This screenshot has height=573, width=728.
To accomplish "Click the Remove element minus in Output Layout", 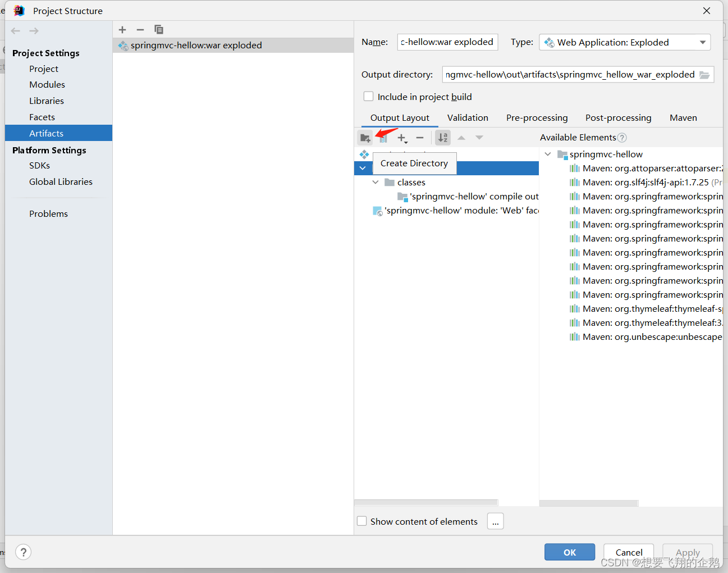I will pyautogui.click(x=420, y=138).
